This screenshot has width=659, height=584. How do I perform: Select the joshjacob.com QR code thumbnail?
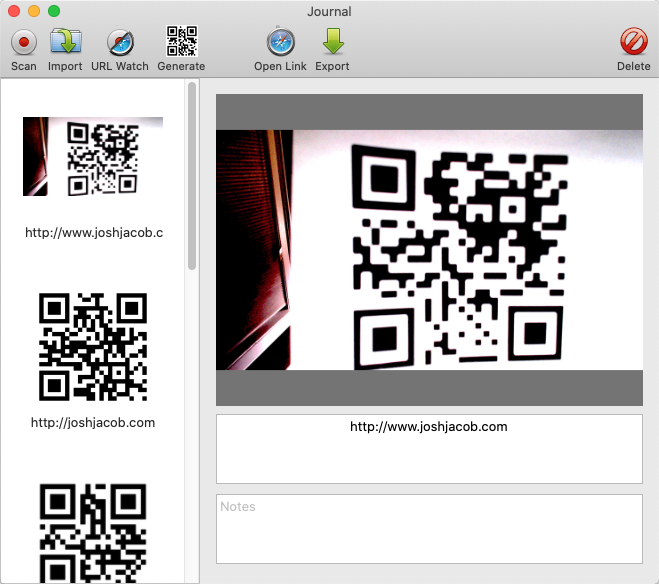[x=93, y=347]
